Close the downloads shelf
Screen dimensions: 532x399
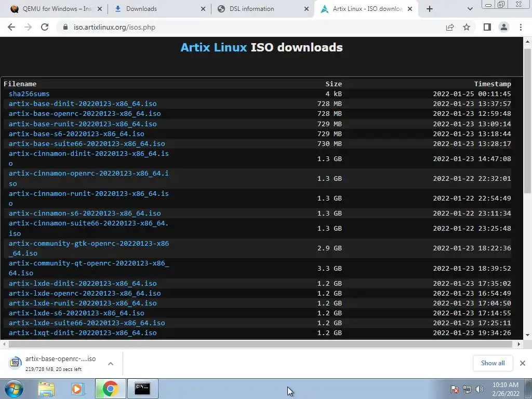pyautogui.click(x=523, y=363)
